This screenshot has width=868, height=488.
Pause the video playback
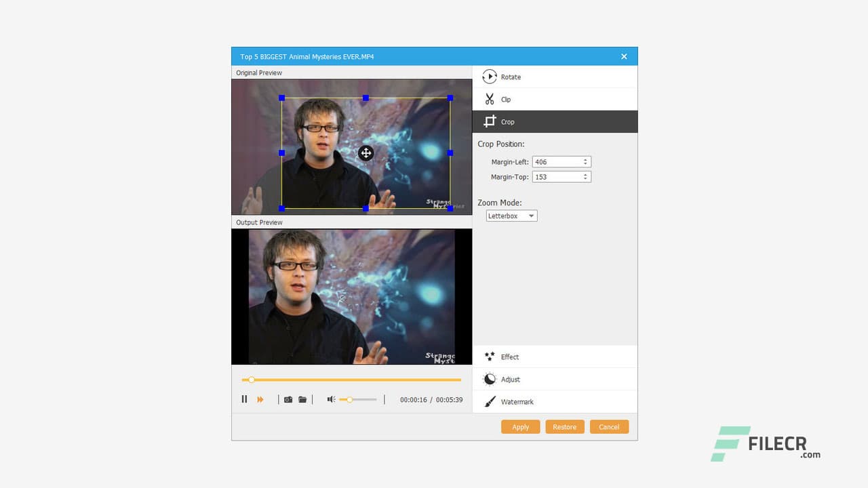[x=244, y=399]
